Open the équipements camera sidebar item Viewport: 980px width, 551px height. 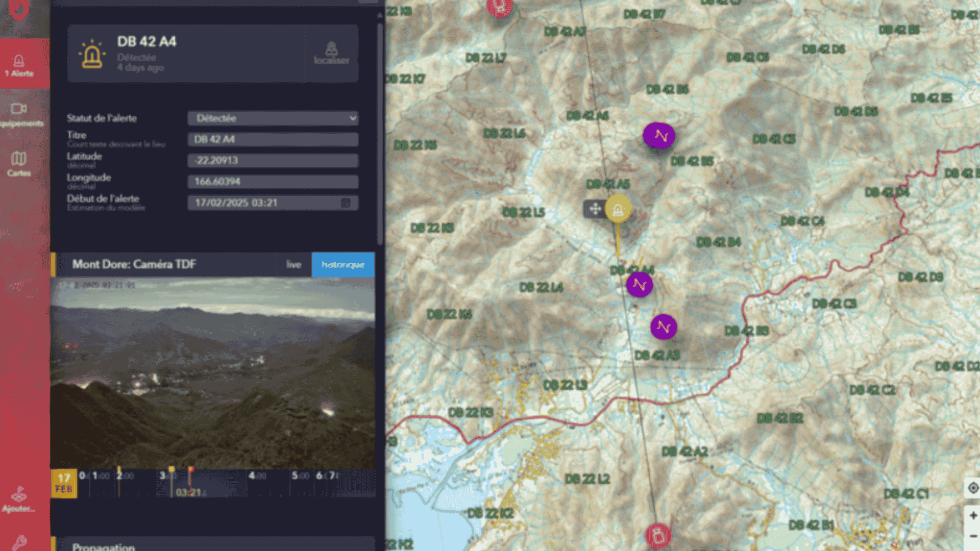pos(20,114)
